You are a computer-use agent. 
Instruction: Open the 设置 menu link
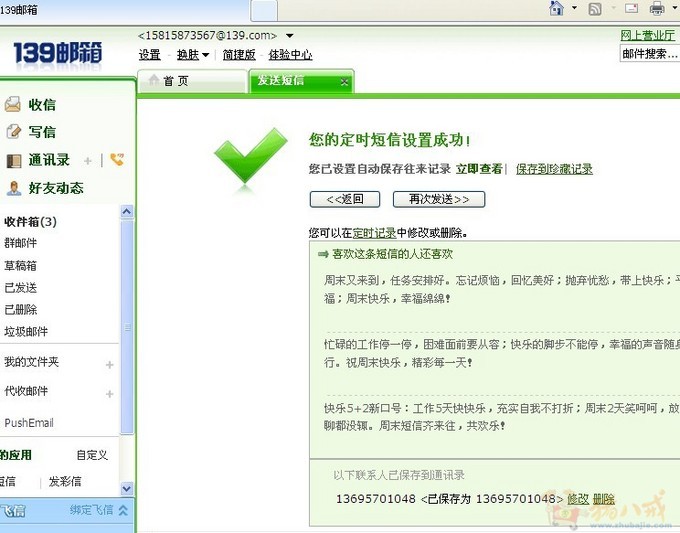(x=150, y=55)
